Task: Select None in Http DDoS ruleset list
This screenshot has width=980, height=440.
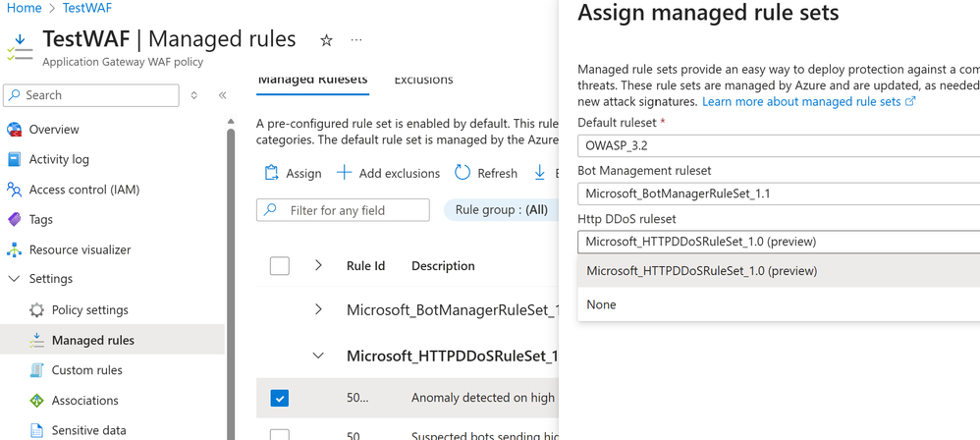Action: click(x=601, y=304)
